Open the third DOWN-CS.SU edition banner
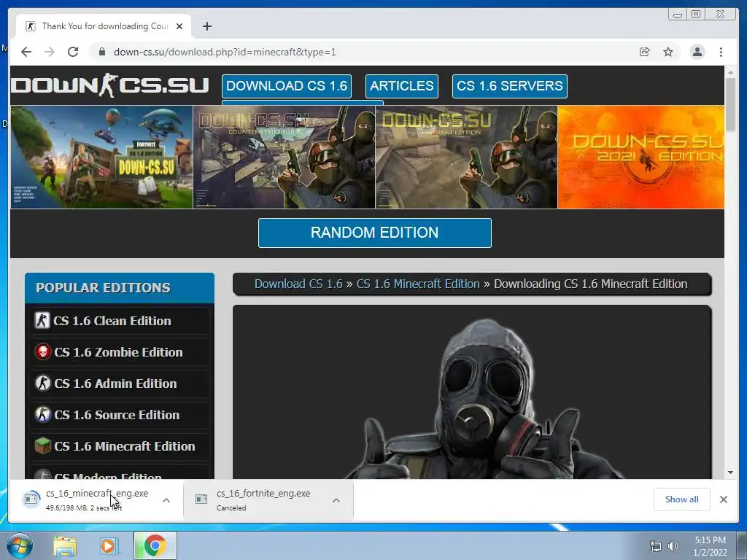The width and height of the screenshot is (747, 560). coord(466,157)
